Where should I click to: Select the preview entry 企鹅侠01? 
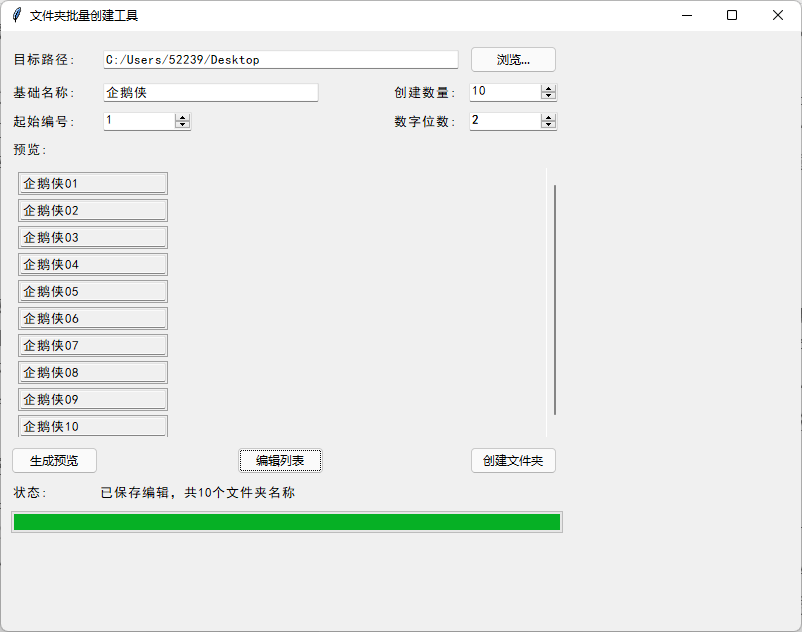93,184
